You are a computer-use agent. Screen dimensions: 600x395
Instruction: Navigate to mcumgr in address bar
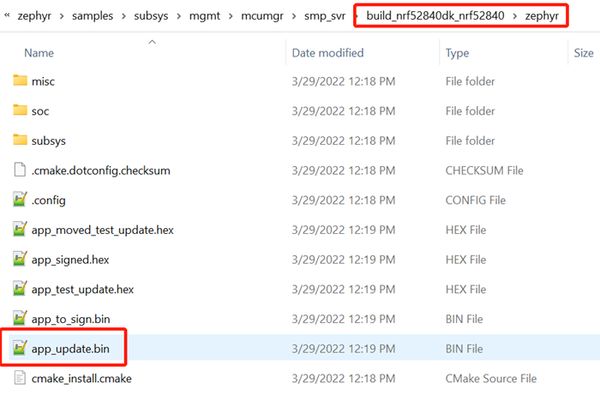point(262,16)
